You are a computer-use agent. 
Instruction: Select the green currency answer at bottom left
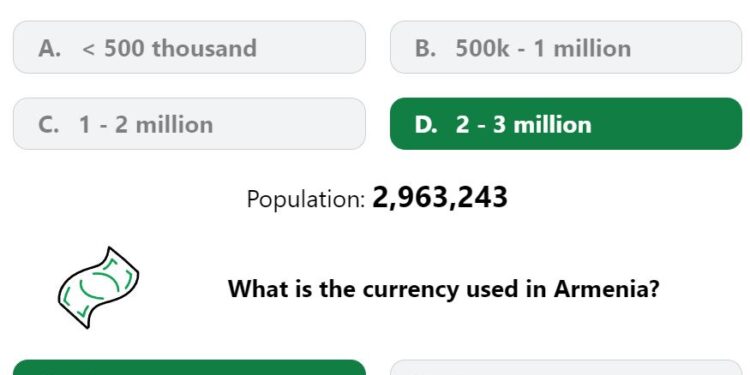point(189,367)
